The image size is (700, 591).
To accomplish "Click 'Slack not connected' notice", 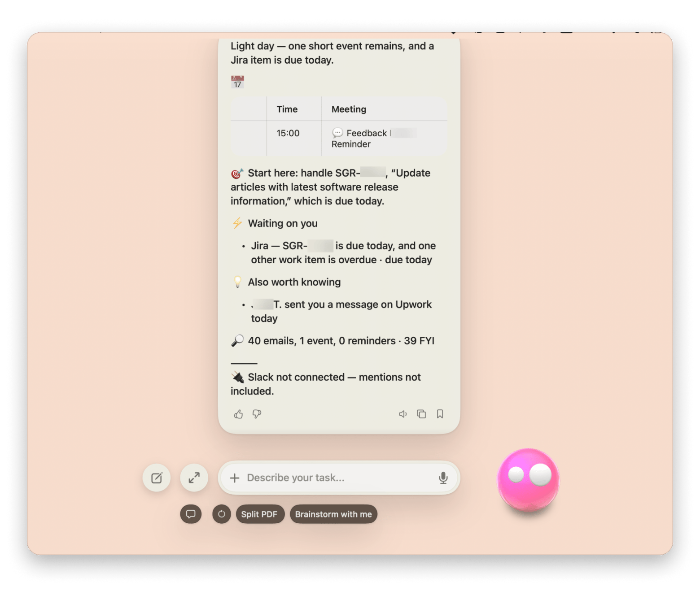I will 326,384.
